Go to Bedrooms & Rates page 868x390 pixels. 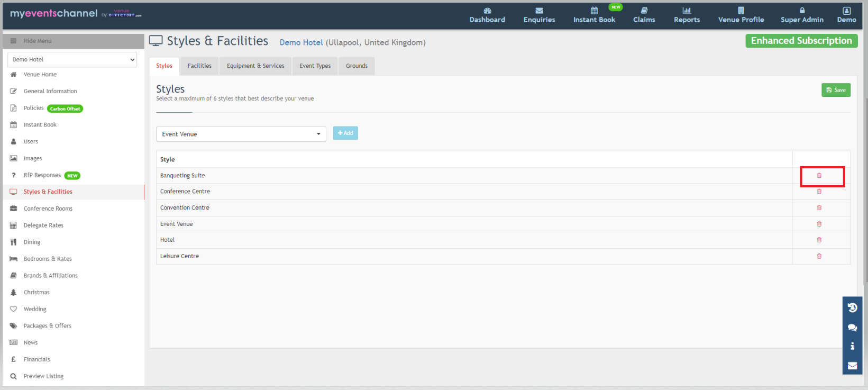48,259
